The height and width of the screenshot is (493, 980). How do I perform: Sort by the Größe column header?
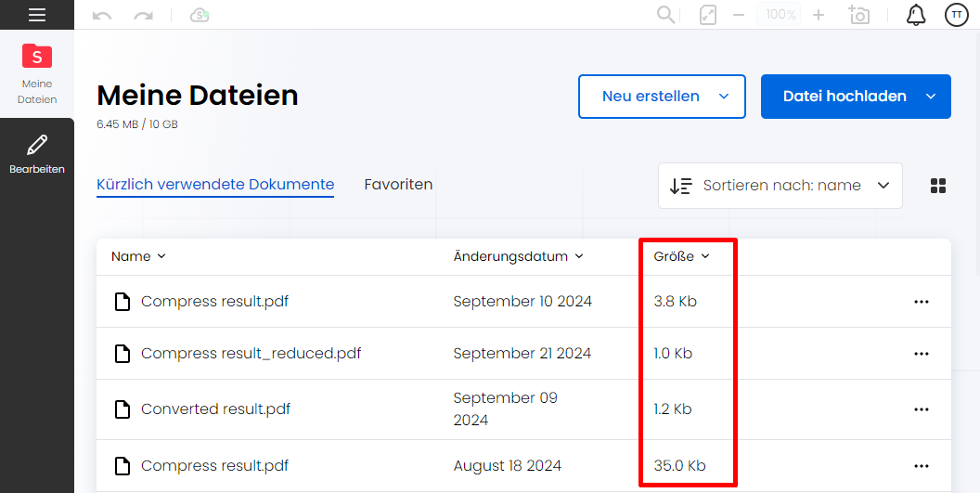(x=682, y=256)
